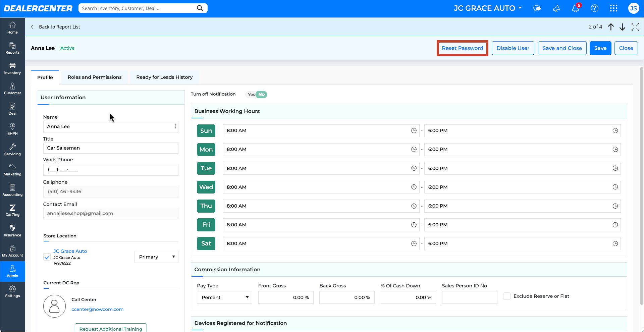Open the Name field three-dot menu
The image size is (644, 332).
click(175, 126)
